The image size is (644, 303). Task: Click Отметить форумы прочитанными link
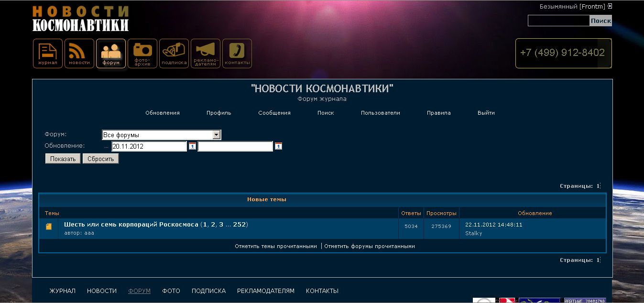(370, 246)
